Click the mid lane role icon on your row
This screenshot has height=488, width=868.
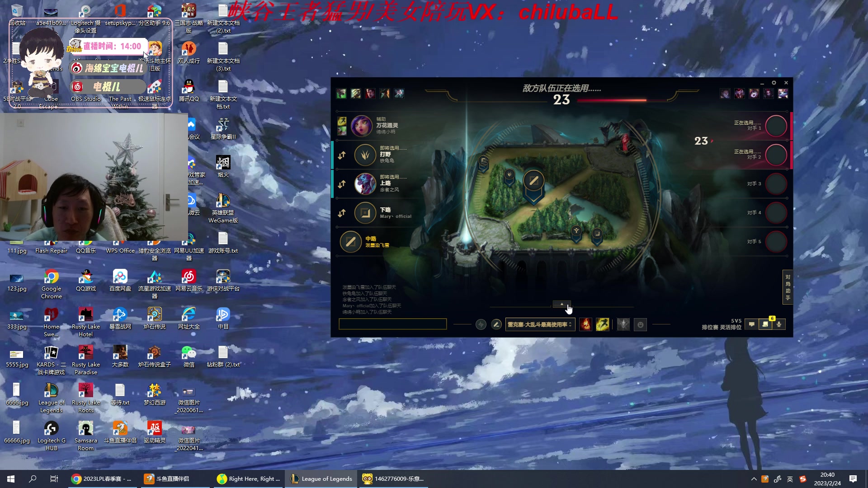[x=350, y=242]
